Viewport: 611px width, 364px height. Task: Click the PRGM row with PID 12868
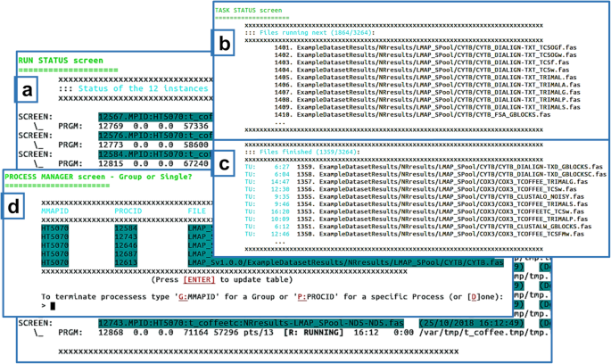tap(304, 333)
